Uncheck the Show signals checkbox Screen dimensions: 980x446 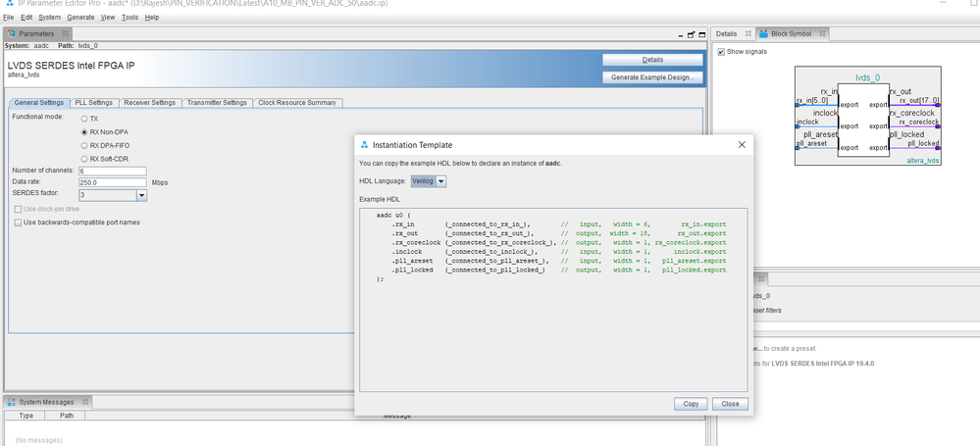tap(722, 52)
